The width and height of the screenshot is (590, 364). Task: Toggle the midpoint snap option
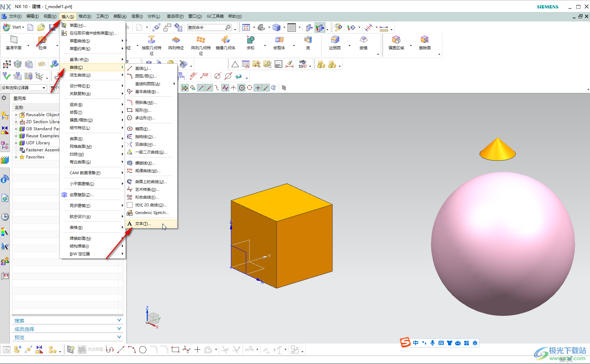[x=209, y=88]
